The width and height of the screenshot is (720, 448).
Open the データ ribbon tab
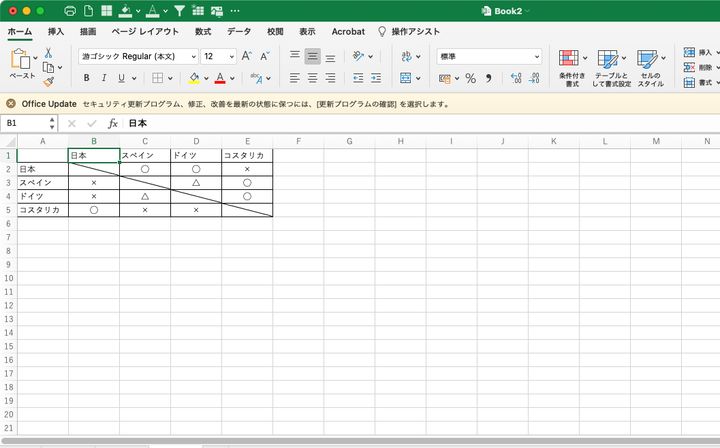(239, 31)
